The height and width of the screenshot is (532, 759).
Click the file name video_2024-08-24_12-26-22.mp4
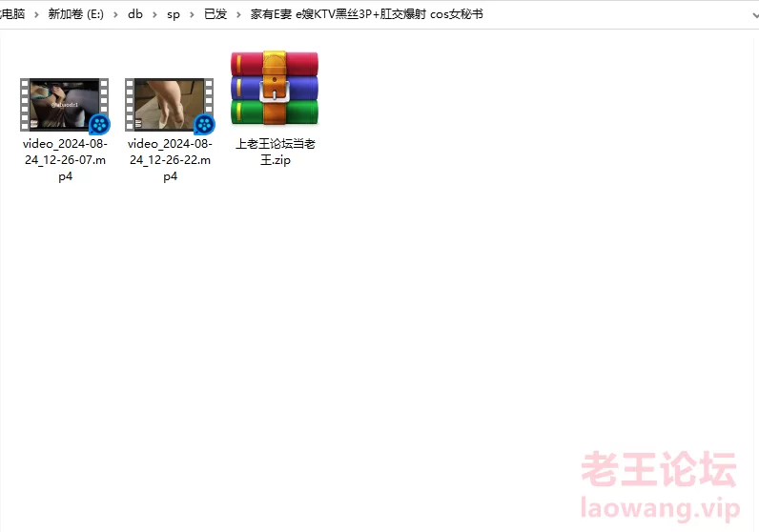170,160
